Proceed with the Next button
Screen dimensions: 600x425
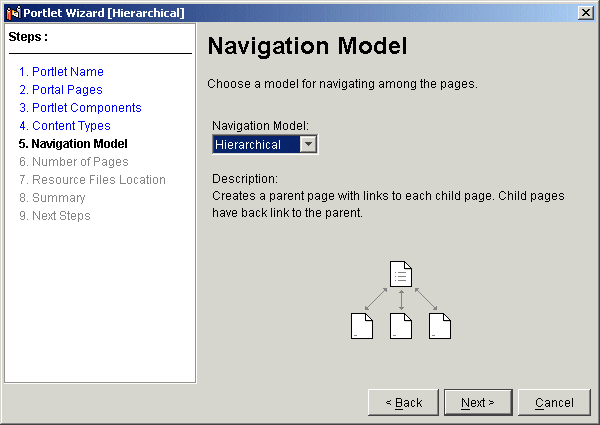point(478,402)
